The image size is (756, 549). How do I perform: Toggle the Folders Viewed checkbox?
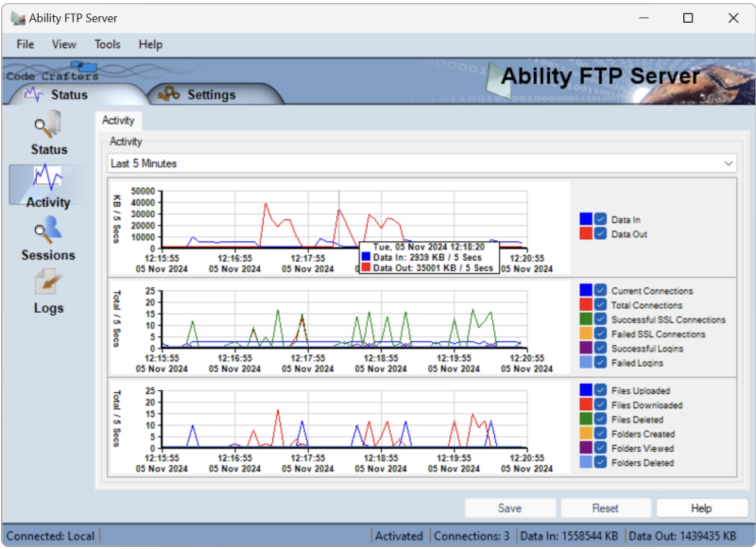[x=600, y=447]
